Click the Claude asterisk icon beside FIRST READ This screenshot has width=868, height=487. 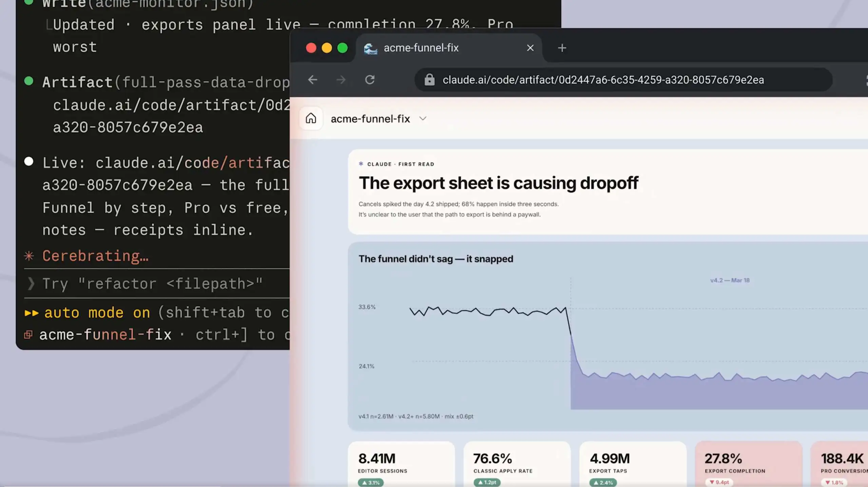click(361, 164)
